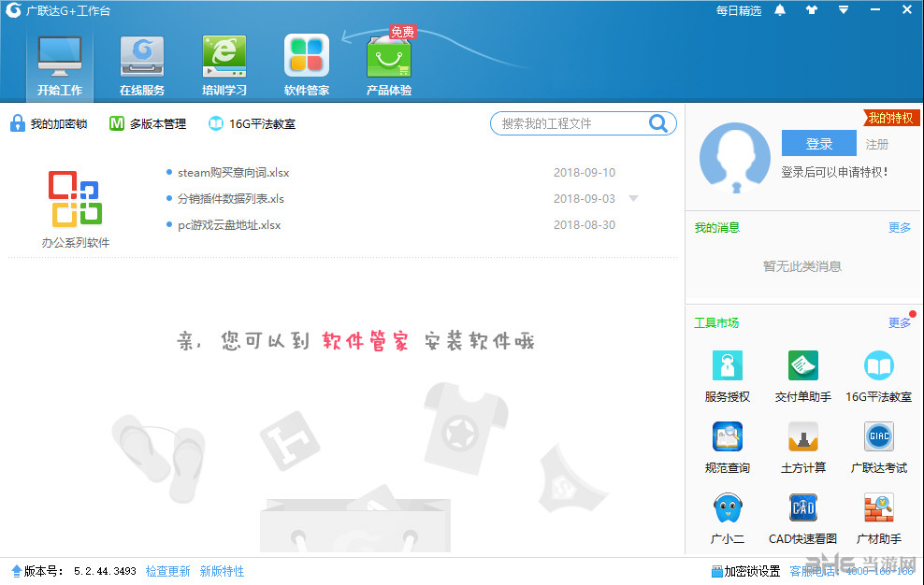Open 加密锁设置 in status bar
924x585 pixels.
[x=745, y=571]
